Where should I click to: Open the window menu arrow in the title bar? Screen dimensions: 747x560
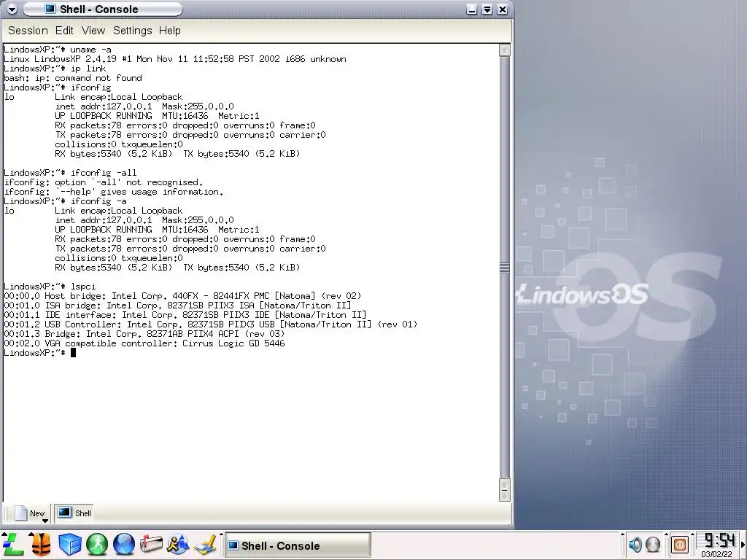(x=12, y=9)
